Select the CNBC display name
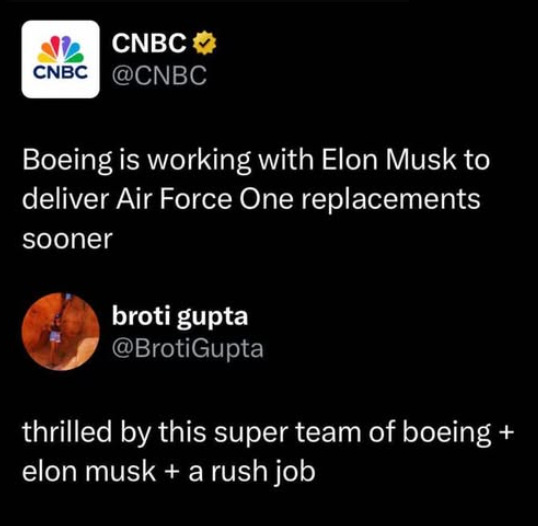This screenshot has width=538, height=526. (149, 43)
